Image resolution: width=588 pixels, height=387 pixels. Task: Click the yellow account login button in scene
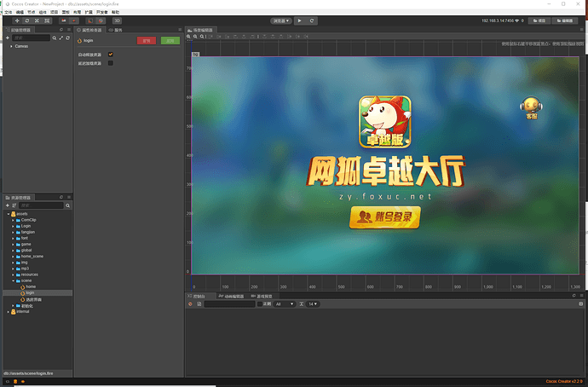click(x=384, y=217)
